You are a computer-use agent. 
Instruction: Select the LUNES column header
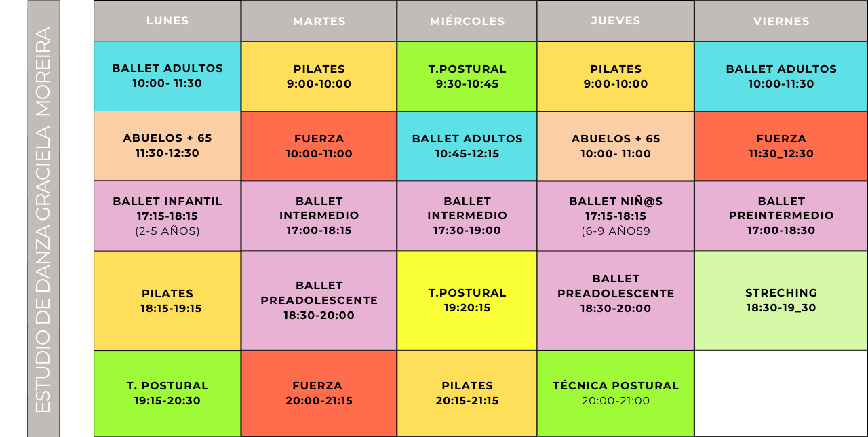167,20
